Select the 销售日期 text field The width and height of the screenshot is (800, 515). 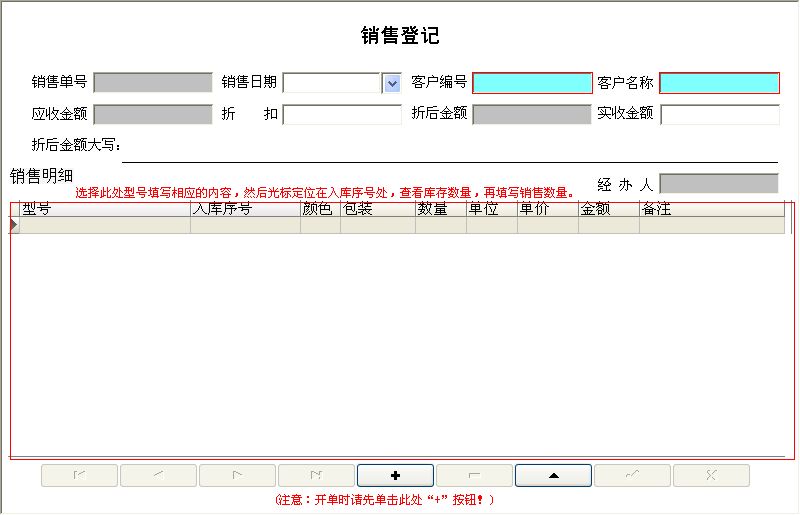[x=332, y=83]
